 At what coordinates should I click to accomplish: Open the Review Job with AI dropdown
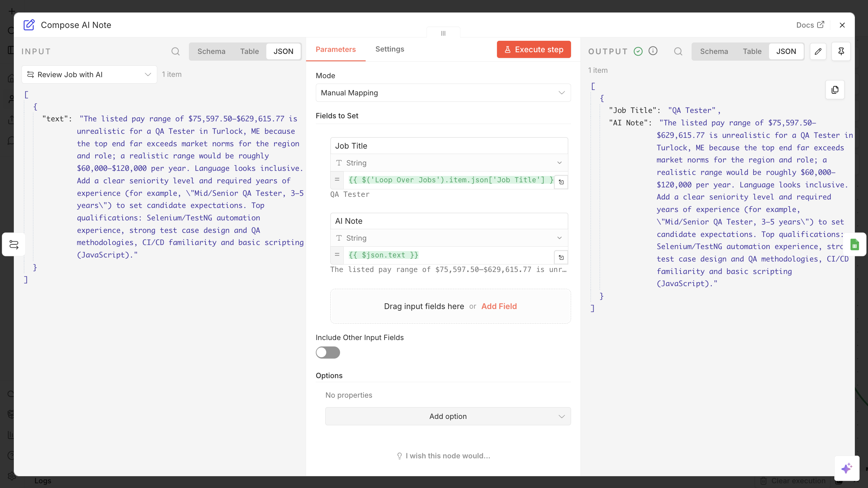(89, 74)
